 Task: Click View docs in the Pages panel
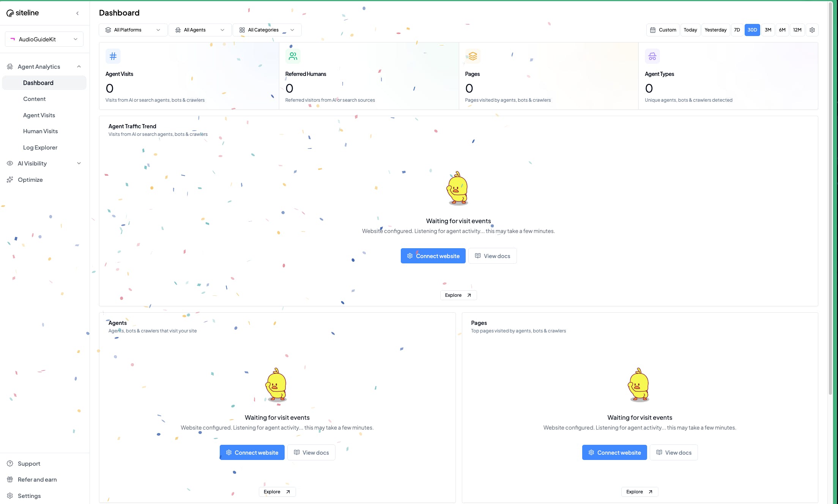click(673, 453)
